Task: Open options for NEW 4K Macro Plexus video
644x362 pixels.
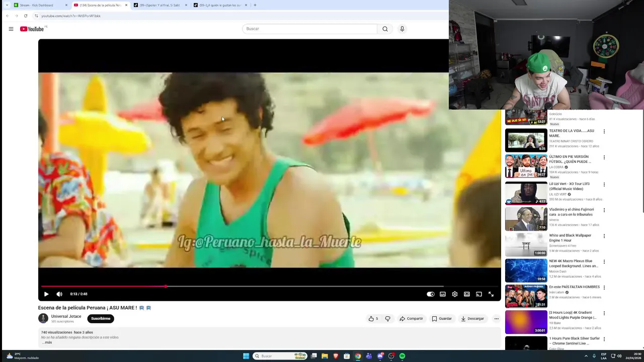Action: point(604,262)
